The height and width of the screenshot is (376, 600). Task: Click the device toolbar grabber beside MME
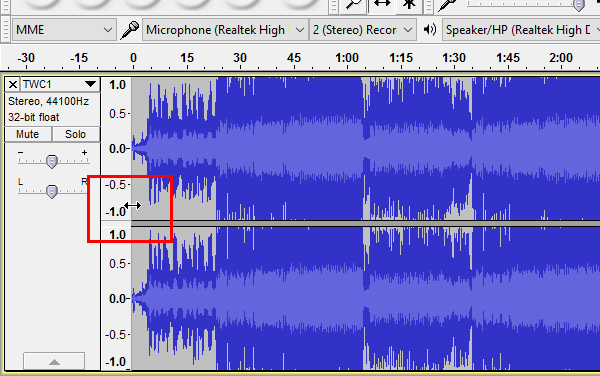5,30
